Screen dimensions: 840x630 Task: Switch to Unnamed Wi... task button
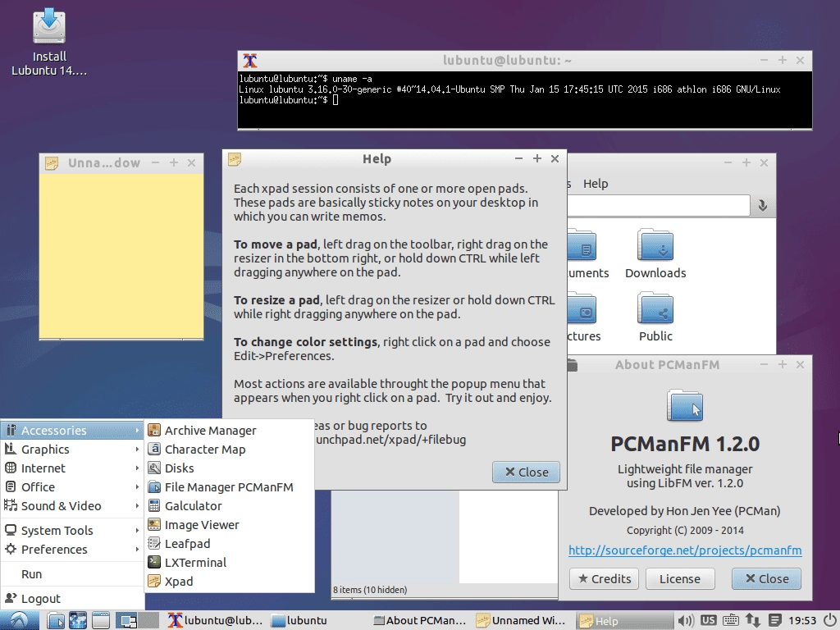coord(521,620)
